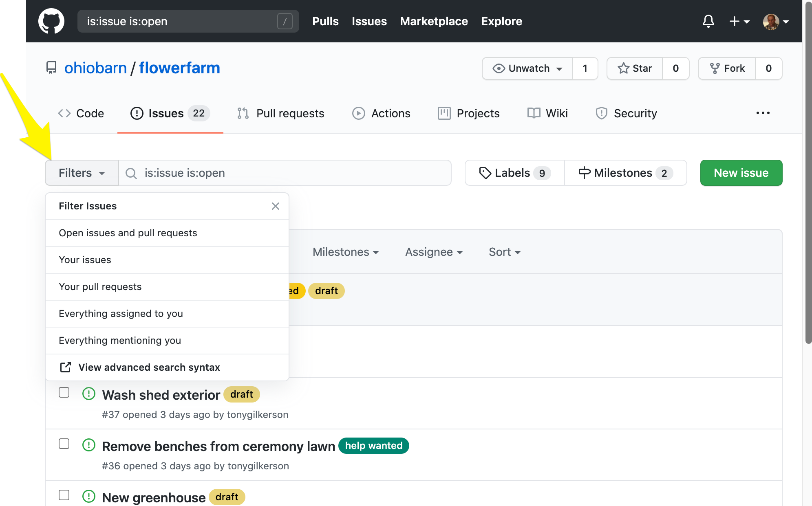Click the repository book icon

coord(51,68)
